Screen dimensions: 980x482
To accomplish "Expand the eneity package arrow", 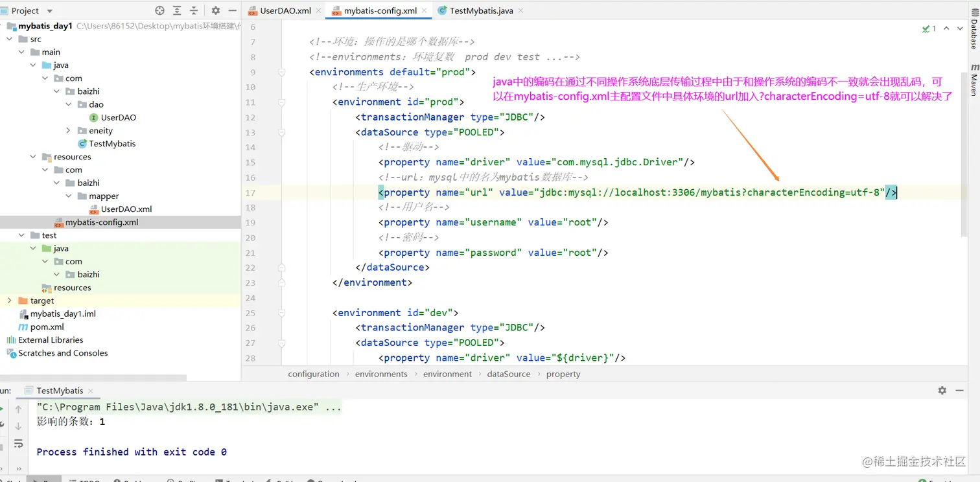I will (x=68, y=131).
